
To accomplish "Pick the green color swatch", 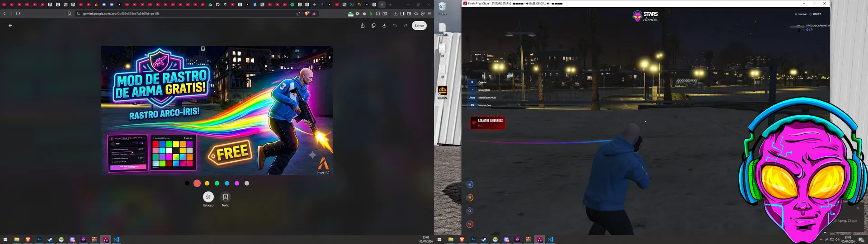I will [x=217, y=183].
